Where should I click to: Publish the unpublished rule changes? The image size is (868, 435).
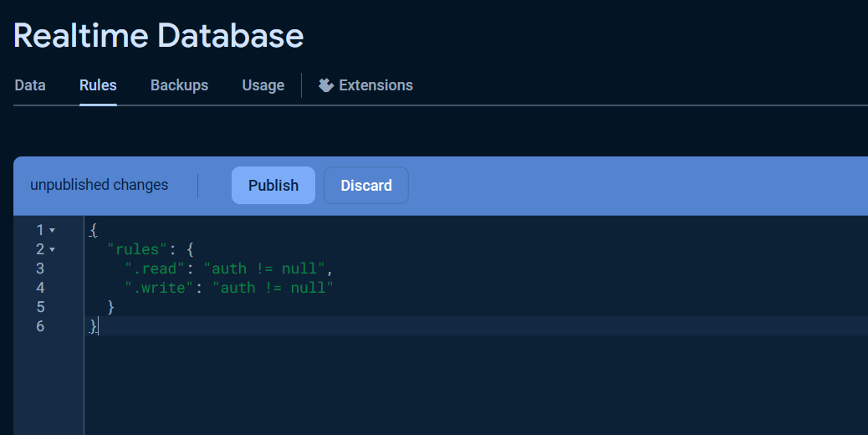pos(273,186)
